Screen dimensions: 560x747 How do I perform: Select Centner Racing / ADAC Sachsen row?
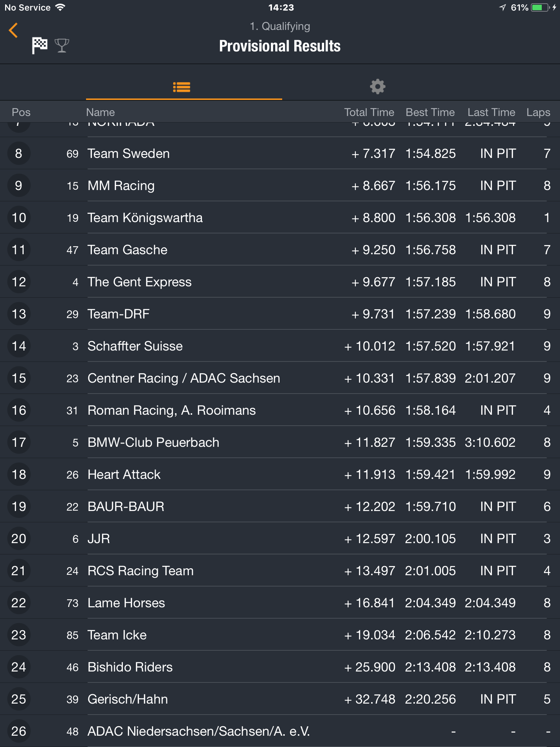coord(280,378)
